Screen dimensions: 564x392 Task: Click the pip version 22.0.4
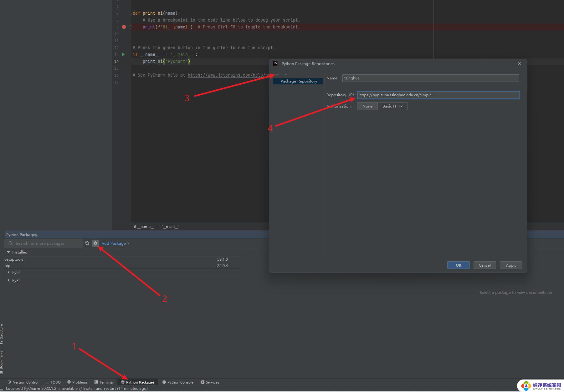(223, 265)
